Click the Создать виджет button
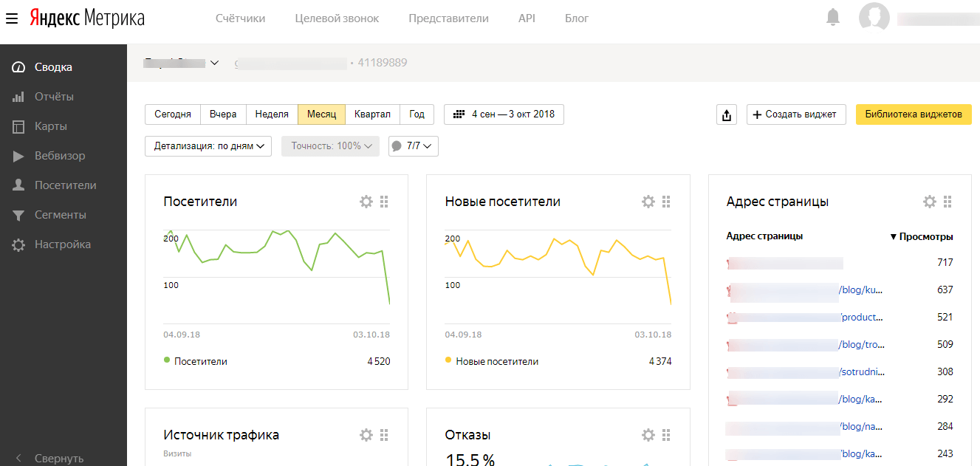The image size is (980, 466). [796, 114]
